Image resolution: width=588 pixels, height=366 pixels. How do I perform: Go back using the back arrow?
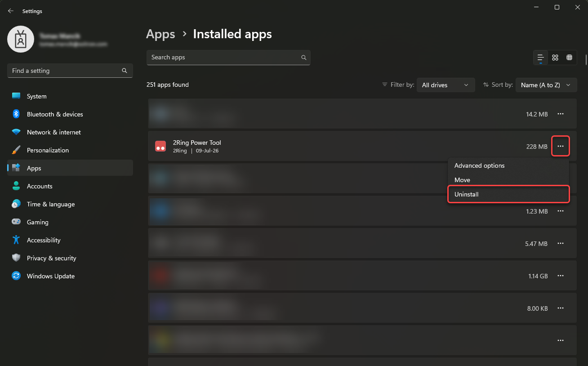coord(11,11)
